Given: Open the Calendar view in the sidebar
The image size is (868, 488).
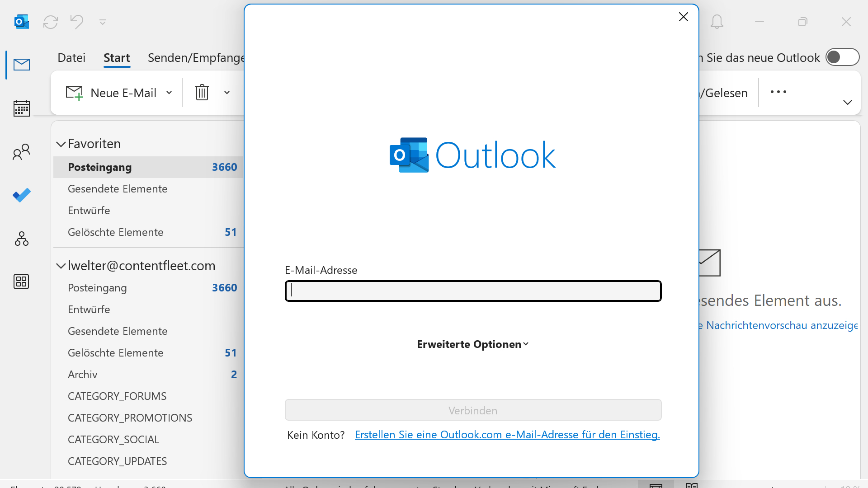Looking at the screenshot, I should [x=22, y=108].
